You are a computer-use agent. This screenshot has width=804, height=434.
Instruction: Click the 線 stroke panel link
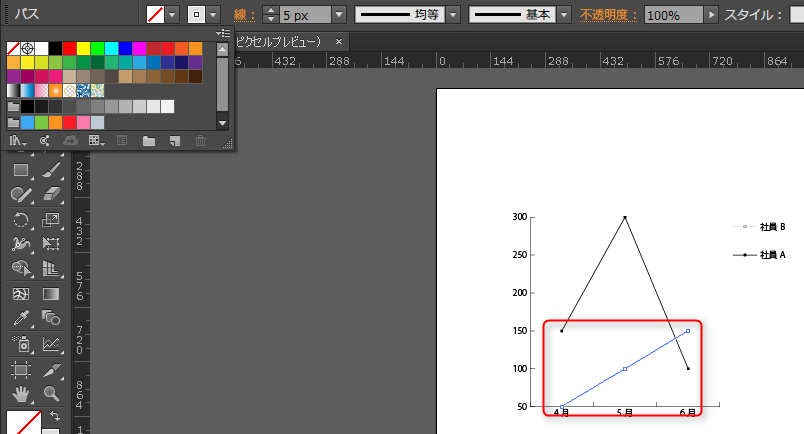tap(240, 15)
